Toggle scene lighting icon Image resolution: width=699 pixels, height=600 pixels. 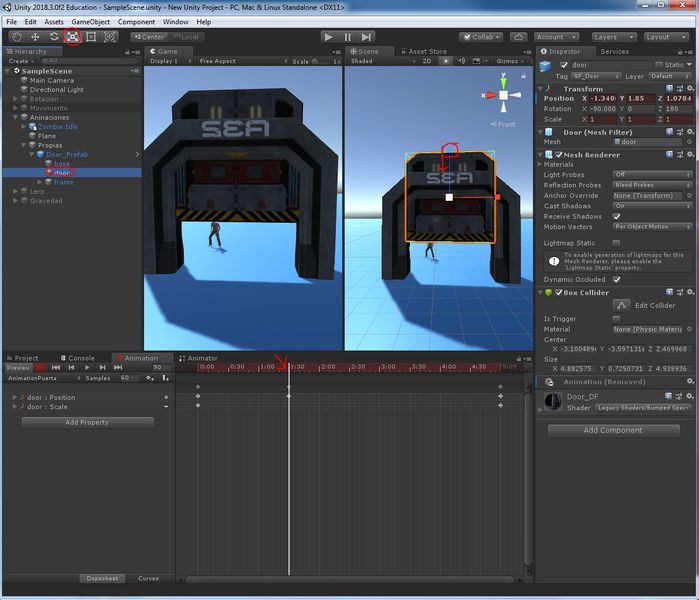click(445, 61)
